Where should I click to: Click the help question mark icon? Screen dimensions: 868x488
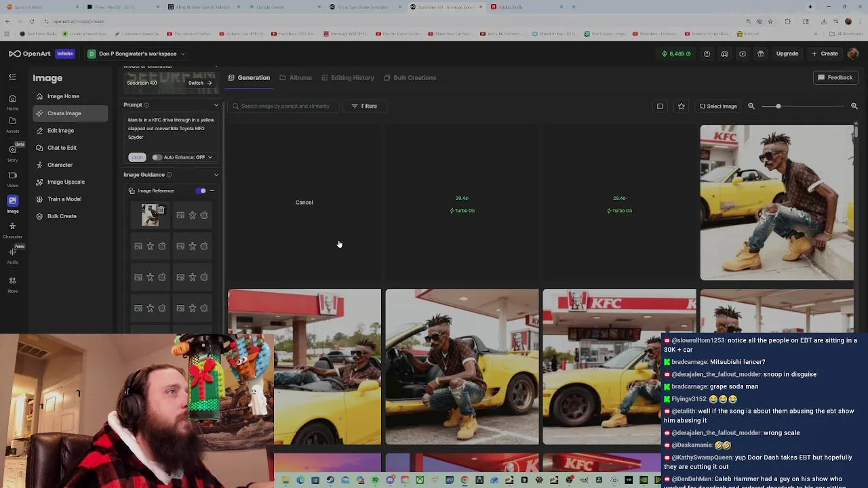coord(707,54)
